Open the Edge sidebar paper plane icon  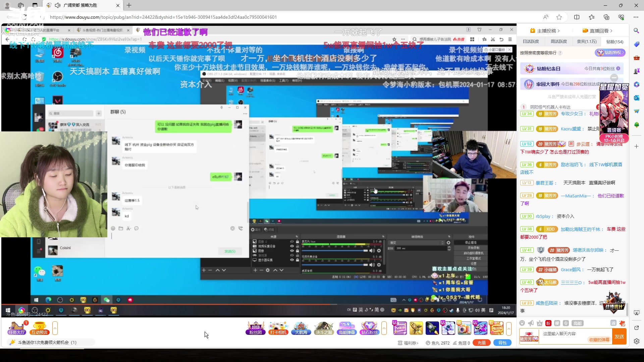[636, 111]
